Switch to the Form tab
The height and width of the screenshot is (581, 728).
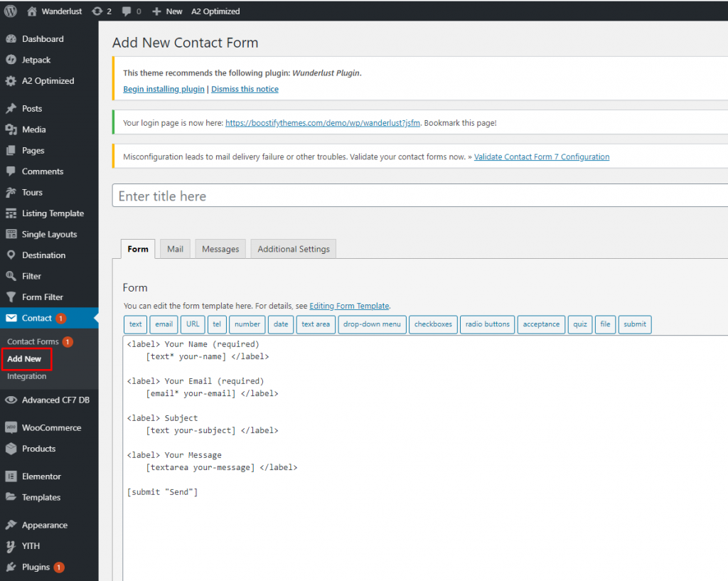pos(138,249)
